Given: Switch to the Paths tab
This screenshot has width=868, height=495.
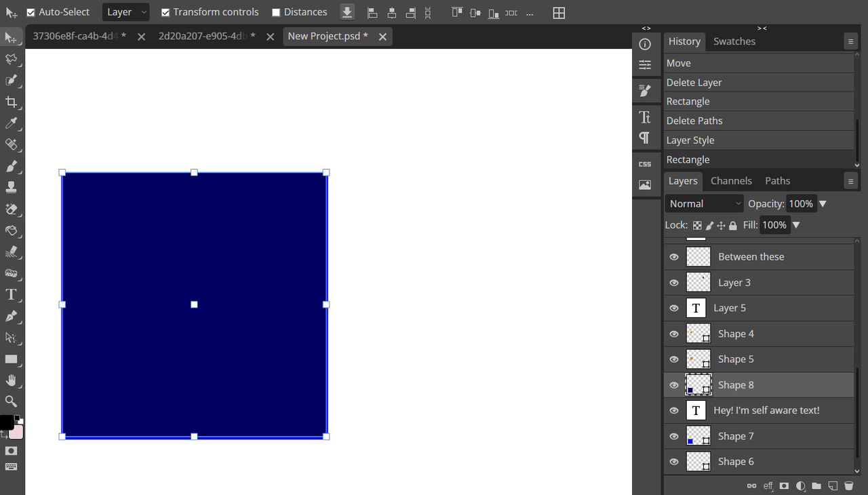Looking at the screenshot, I should (x=778, y=181).
